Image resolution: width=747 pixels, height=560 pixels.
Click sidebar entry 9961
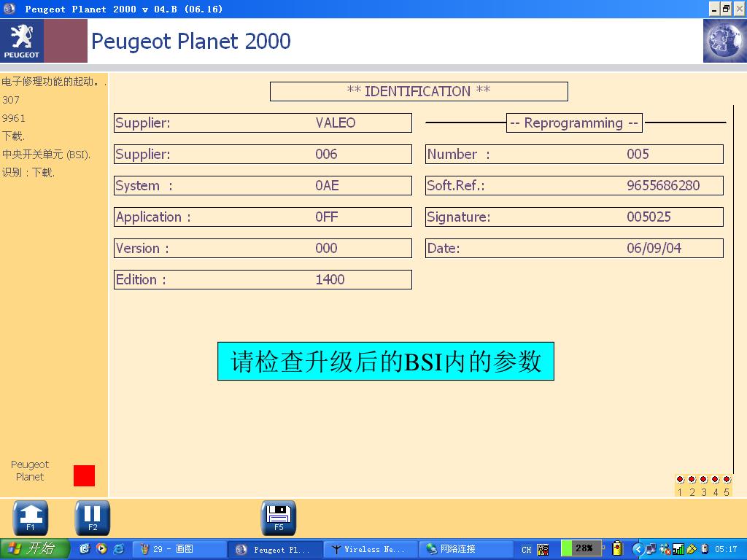point(14,118)
